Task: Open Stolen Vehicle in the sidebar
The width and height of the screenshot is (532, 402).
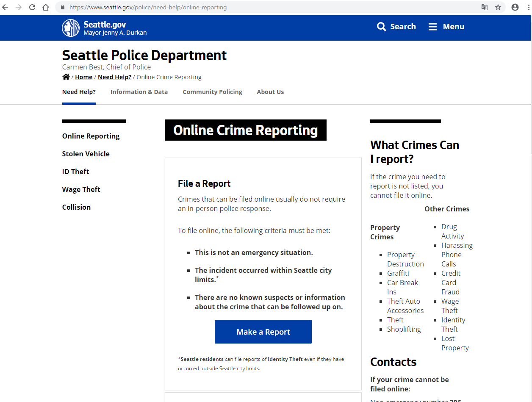Action: coord(86,154)
